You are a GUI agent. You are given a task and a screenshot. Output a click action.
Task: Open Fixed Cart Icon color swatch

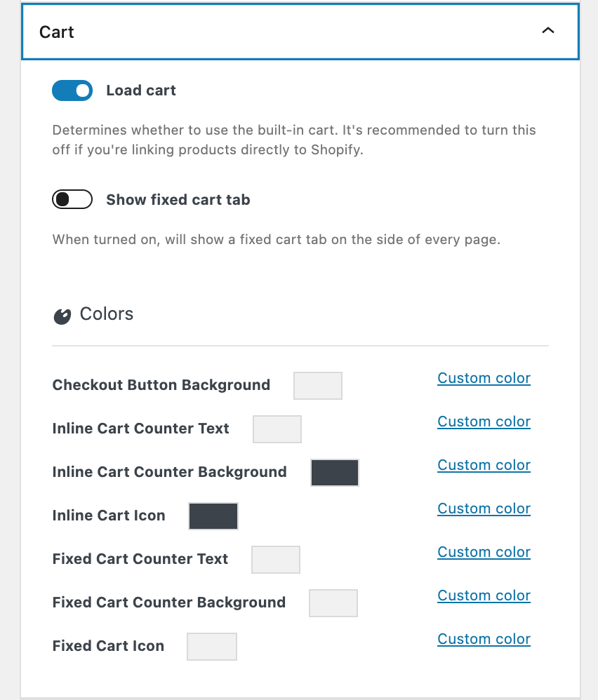(212, 647)
